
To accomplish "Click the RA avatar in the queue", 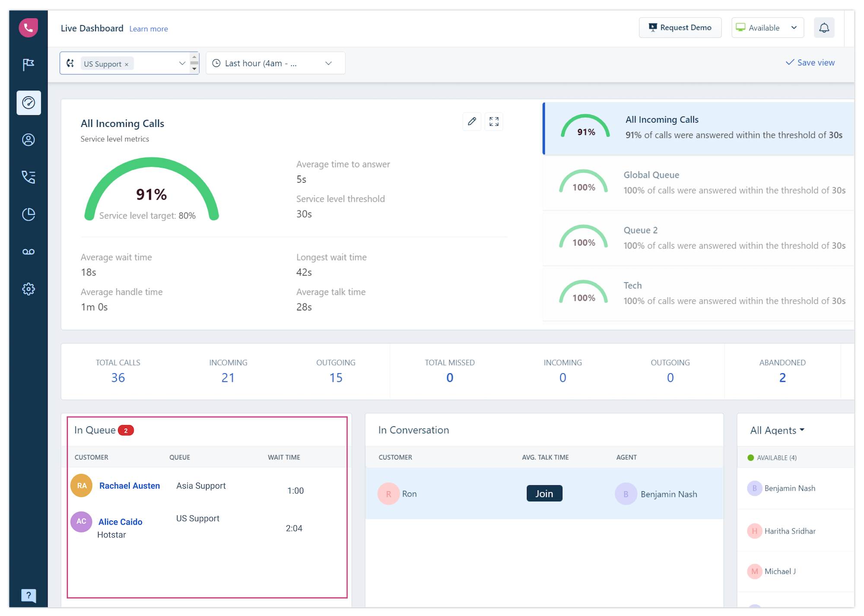I will coord(82,486).
